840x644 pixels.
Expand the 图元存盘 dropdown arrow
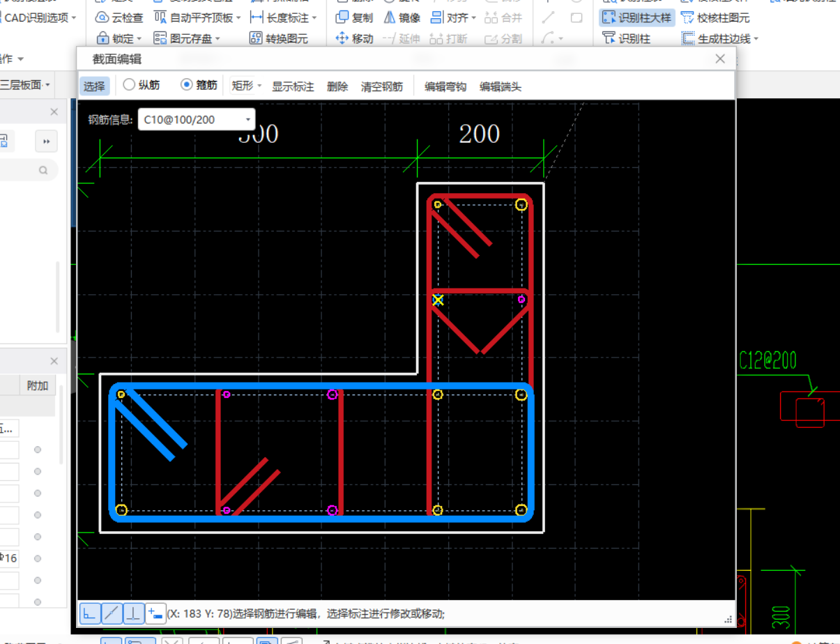[217, 40]
